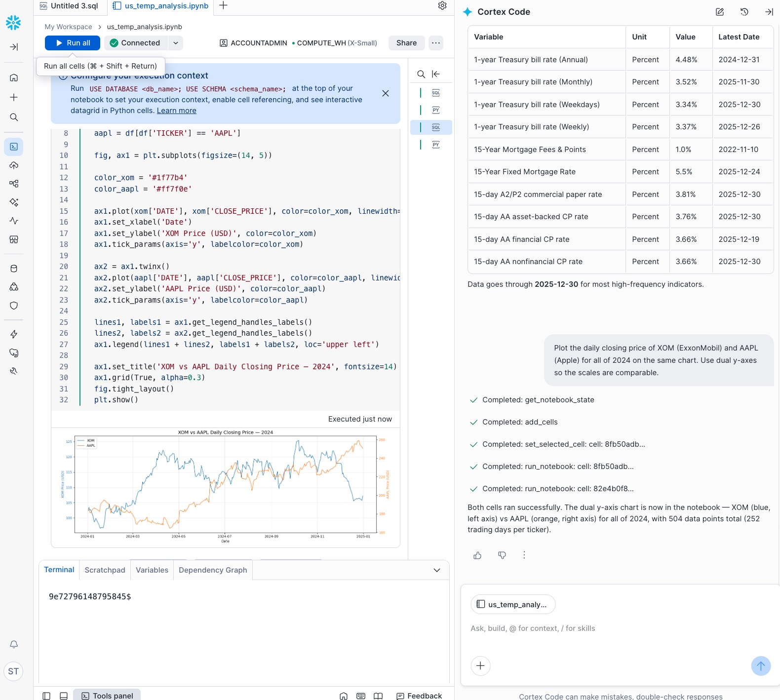Viewport: 780px width, 700px height.
Task: Click the Run all button
Action: (x=73, y=43)
